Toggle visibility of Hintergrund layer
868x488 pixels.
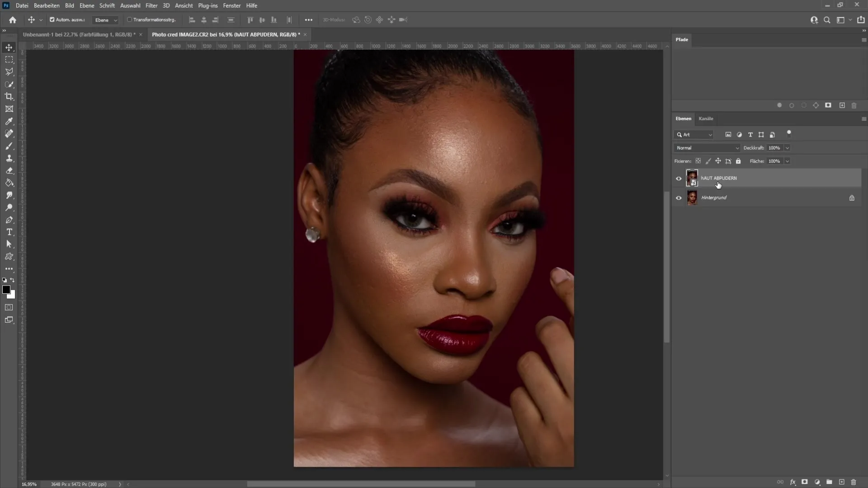(679, 197)
